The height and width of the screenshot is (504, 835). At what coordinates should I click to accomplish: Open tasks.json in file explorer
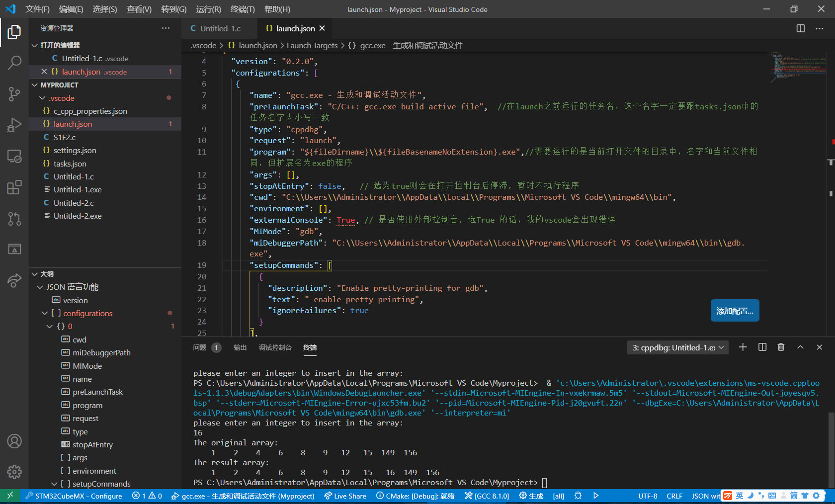click(105, 164)
